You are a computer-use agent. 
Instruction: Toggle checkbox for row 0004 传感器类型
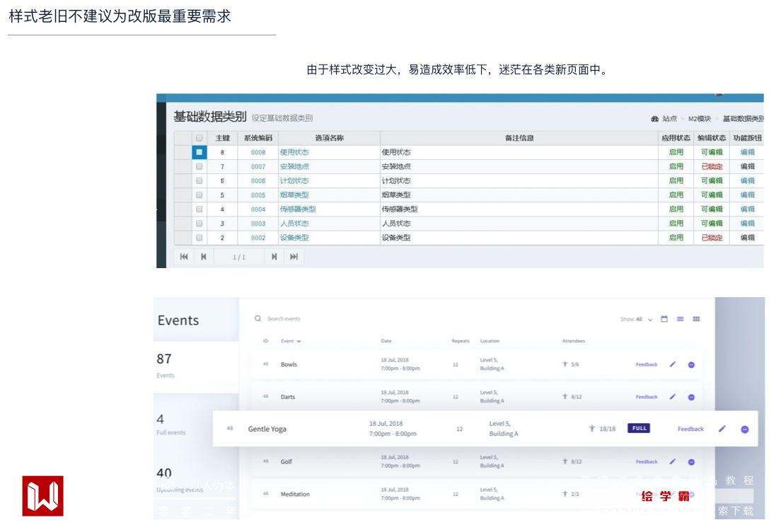(x=199, y=209)
